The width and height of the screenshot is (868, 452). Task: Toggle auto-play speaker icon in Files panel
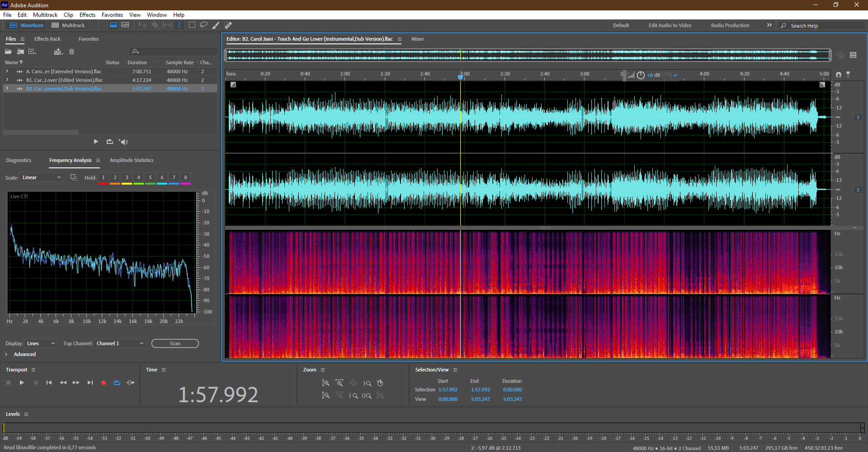point(123,142)
